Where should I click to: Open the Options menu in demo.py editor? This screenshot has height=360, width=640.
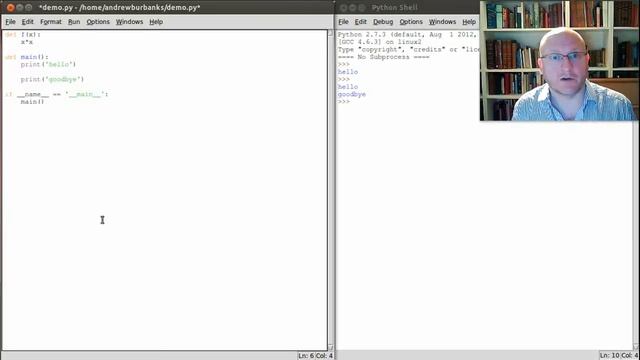(x=98, y=22)
